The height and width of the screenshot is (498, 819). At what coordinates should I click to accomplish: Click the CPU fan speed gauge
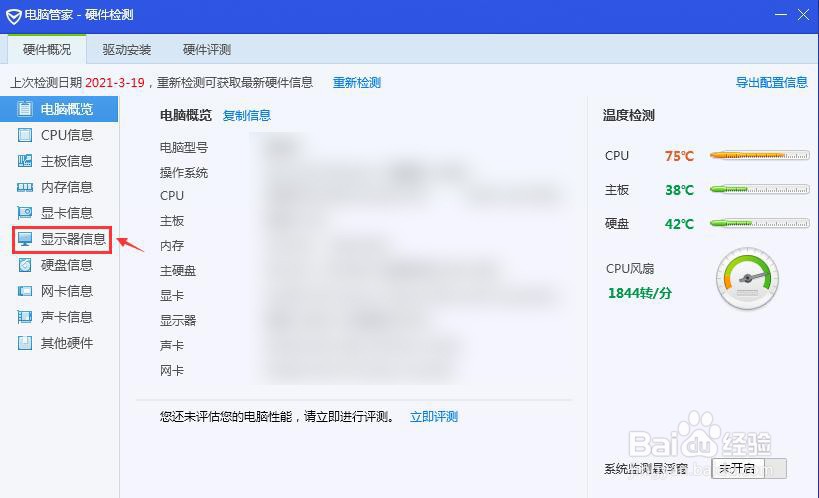click(x=747, y=279)
